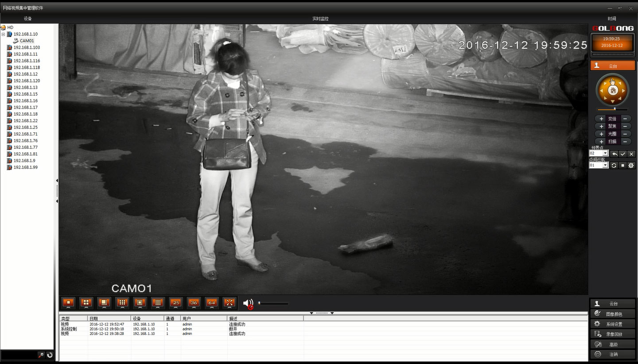This screenshot has width=638, height=364.
Task: Click the cruise refresh icon
Action: point(614,165)
